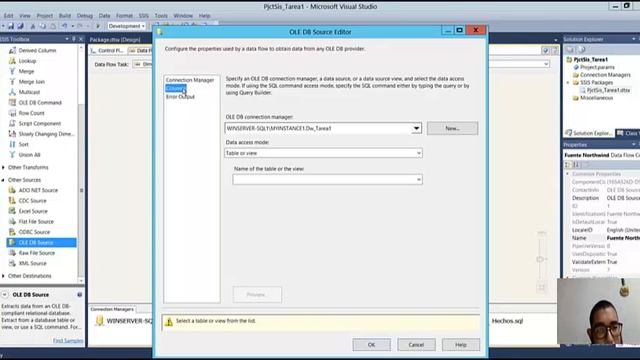Open the Edit menu
Viewport: 640px width, 360px height.
coord(9,16)
